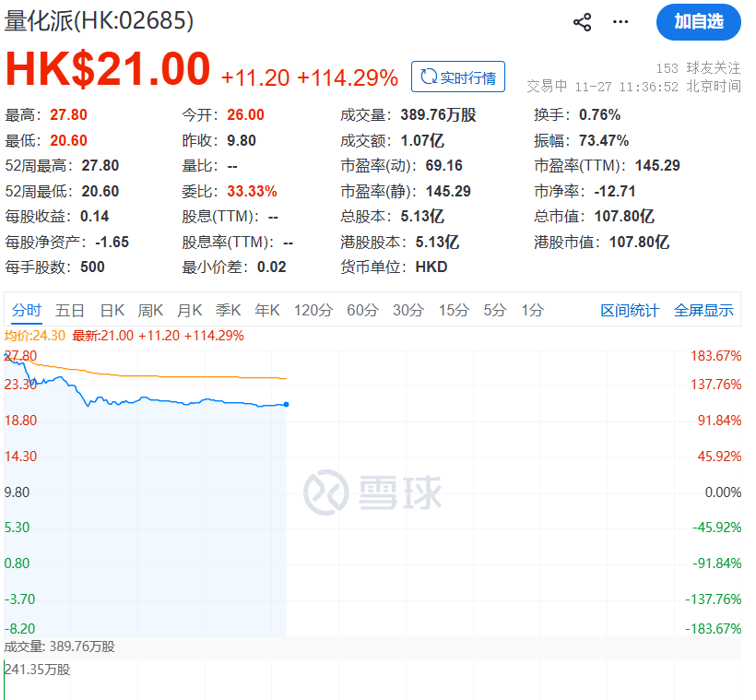Click the latest price dot on chart
This screenshot has height=700, width=756.
(x=287, y=404)
